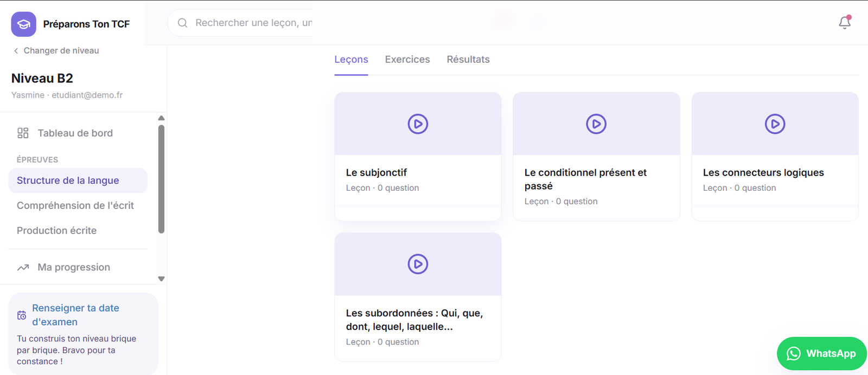Click the Ma progression trend arrow icon
The image size is (868, 375).
point(23,268)
